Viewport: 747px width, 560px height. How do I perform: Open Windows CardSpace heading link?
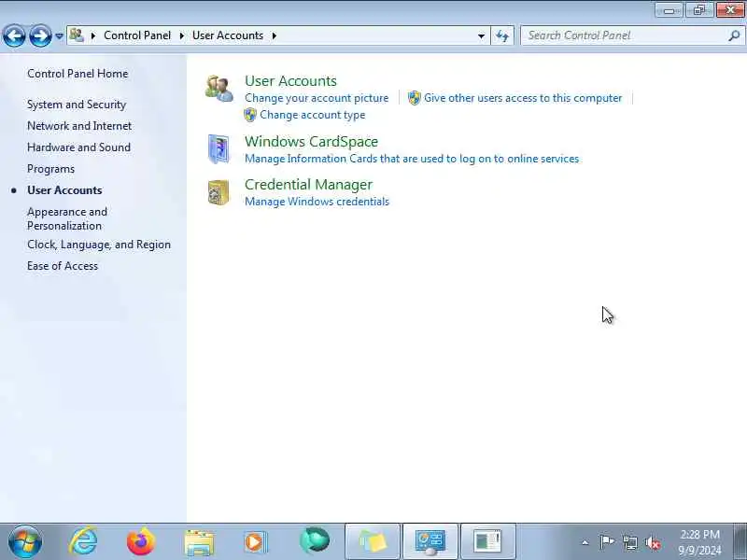311,142
